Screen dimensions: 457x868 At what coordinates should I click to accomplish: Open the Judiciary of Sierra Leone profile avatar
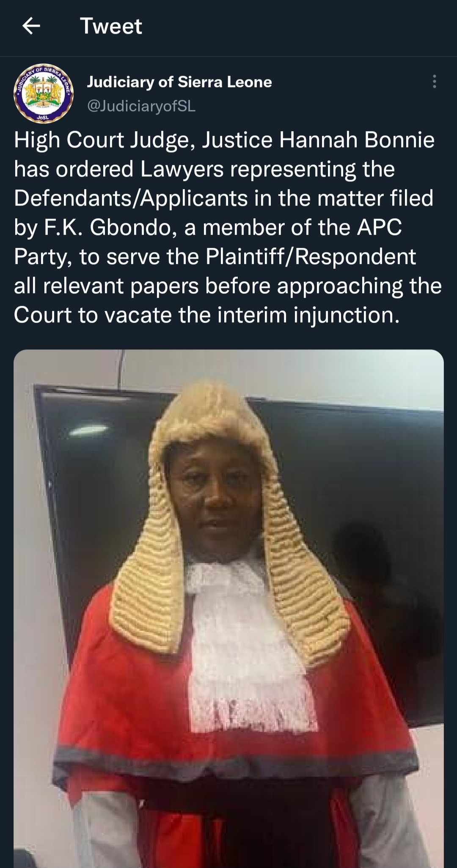click(x=44, y=94)
